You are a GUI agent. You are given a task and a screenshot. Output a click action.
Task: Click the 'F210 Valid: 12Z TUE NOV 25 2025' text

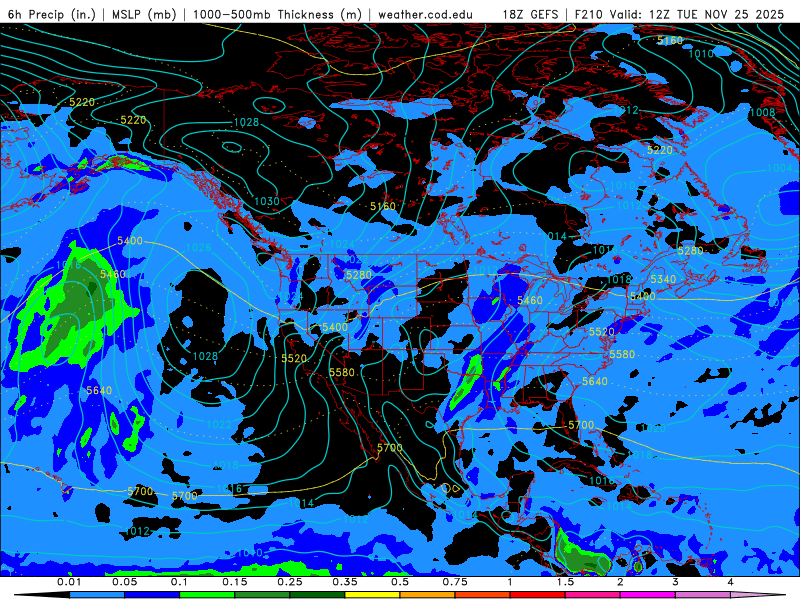coord(679,14)
